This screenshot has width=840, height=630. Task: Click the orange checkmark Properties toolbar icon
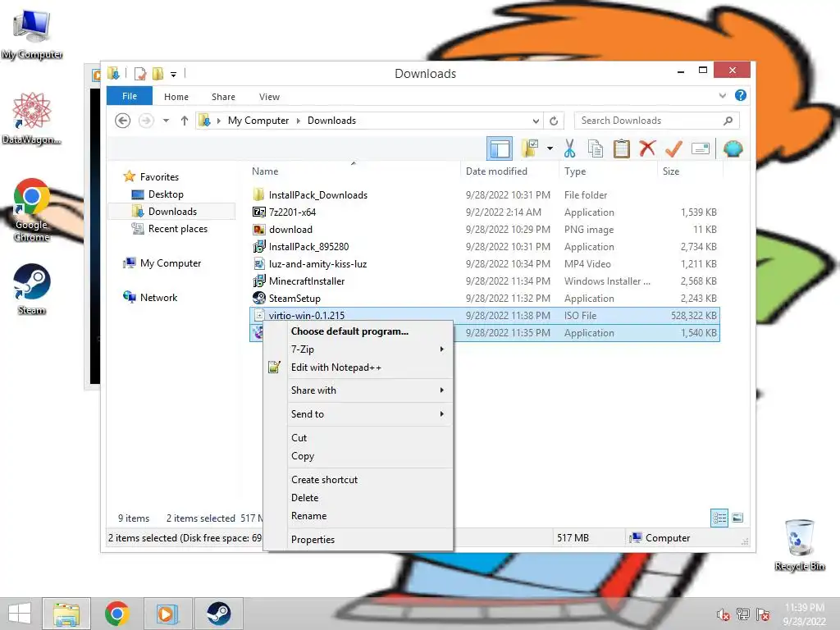coord(673,149)
